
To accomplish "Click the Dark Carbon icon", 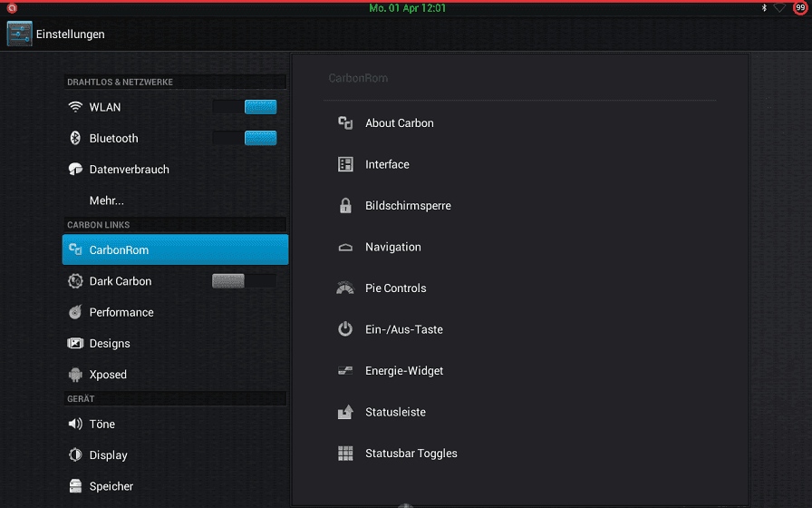I will point(75,281).
